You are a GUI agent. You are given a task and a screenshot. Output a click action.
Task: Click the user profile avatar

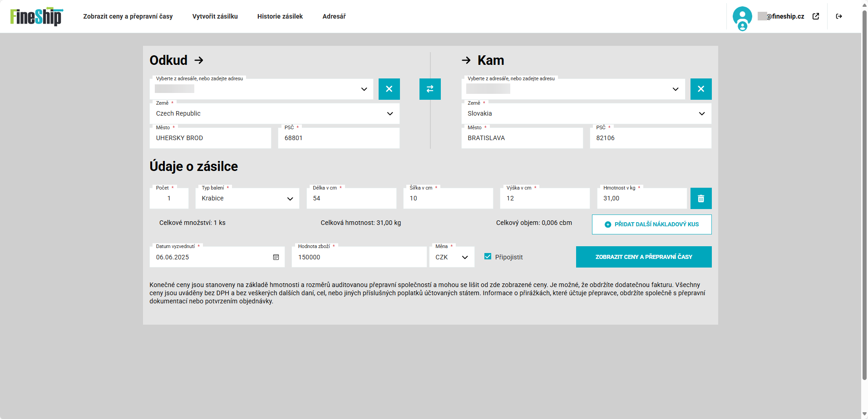pos(742,17)
